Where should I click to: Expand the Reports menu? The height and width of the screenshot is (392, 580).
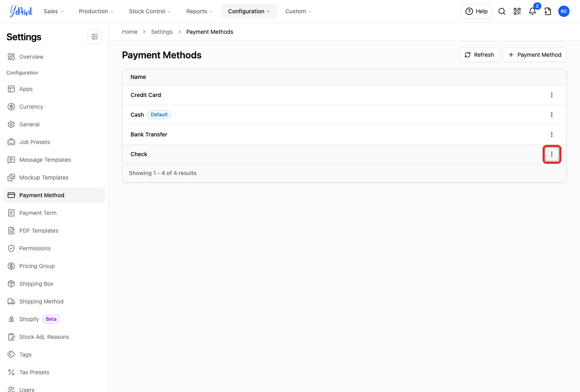tap(199, 11)
